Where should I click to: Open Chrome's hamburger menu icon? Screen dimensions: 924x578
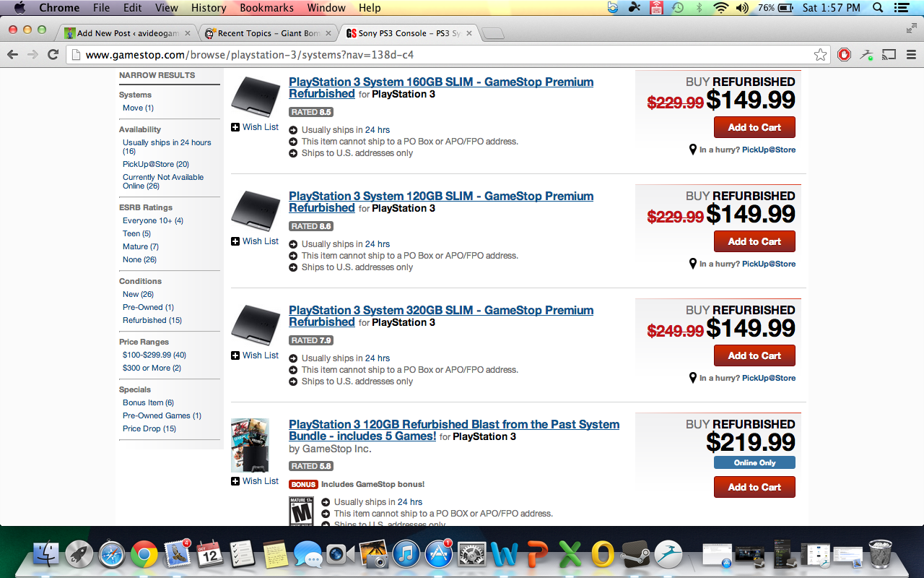(x=911, y=55)
